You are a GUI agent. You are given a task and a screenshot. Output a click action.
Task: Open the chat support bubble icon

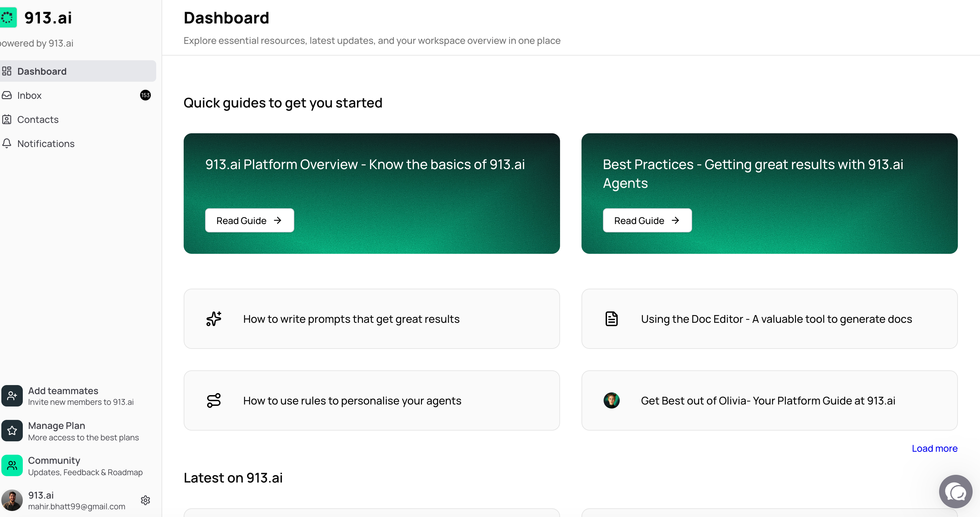click(x=955, y=492)
